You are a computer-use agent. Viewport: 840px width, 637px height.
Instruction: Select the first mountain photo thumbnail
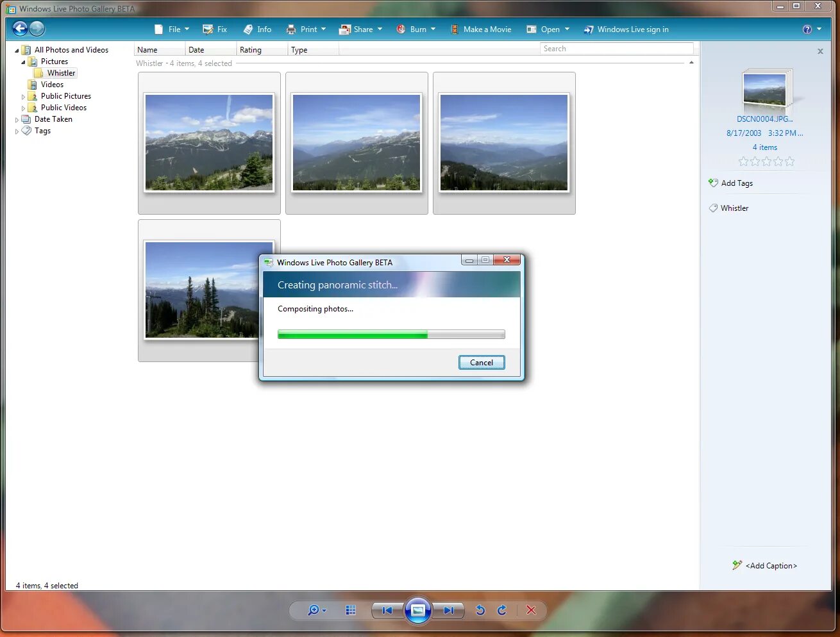click(209, 143)
